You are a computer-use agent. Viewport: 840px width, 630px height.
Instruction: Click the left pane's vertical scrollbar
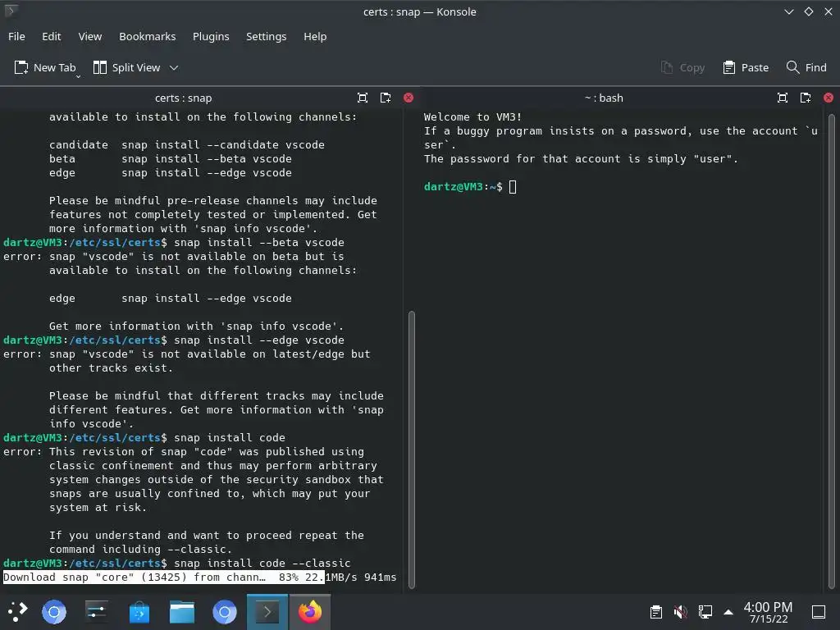(x=412, y=450)
